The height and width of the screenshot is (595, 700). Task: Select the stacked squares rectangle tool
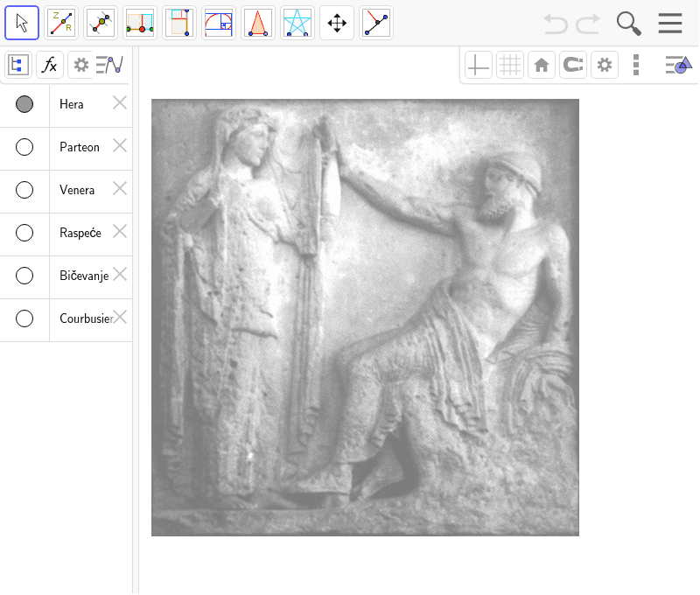click(179, 23)
